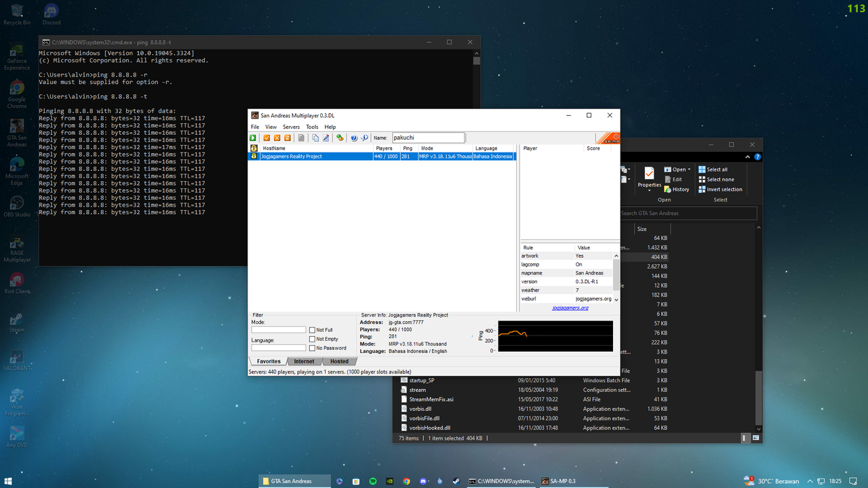The image size is (868, 488).
Task: Open Riot Client desktop icon
Action: click(x=17, y=283)
